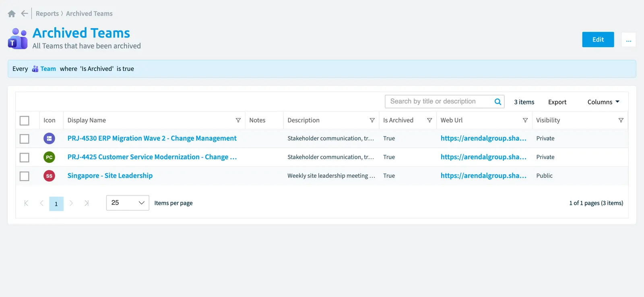The height and width of the screenshot is (297, 644).
Task: Click the Edit button
Action: coord(598,39)
